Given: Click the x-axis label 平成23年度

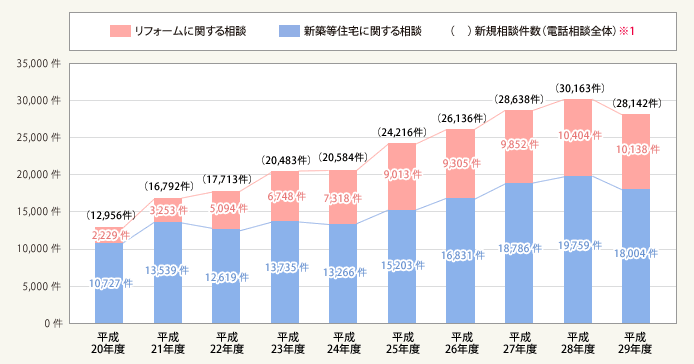Looking at the screenshot, I should tap(288, 344).
